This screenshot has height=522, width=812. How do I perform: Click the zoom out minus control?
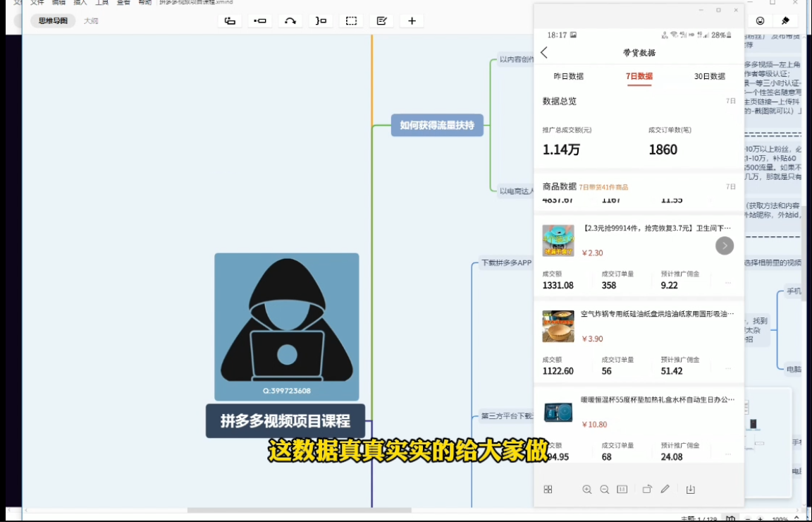click(605, 489)
